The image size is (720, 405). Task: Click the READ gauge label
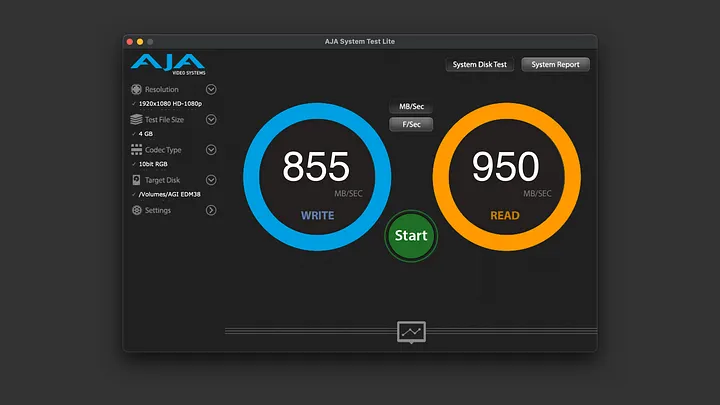coord(505,215)
